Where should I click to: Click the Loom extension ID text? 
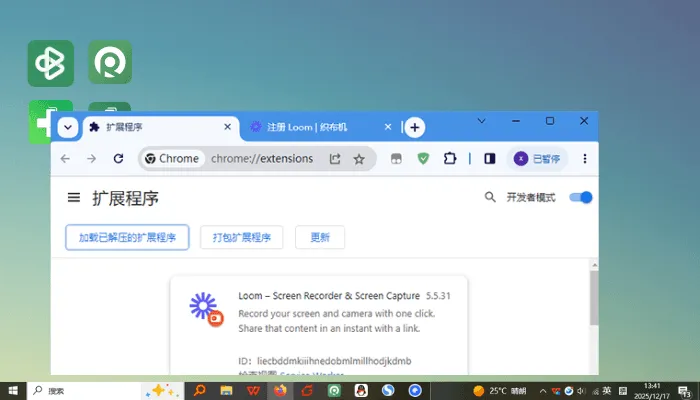325,361
